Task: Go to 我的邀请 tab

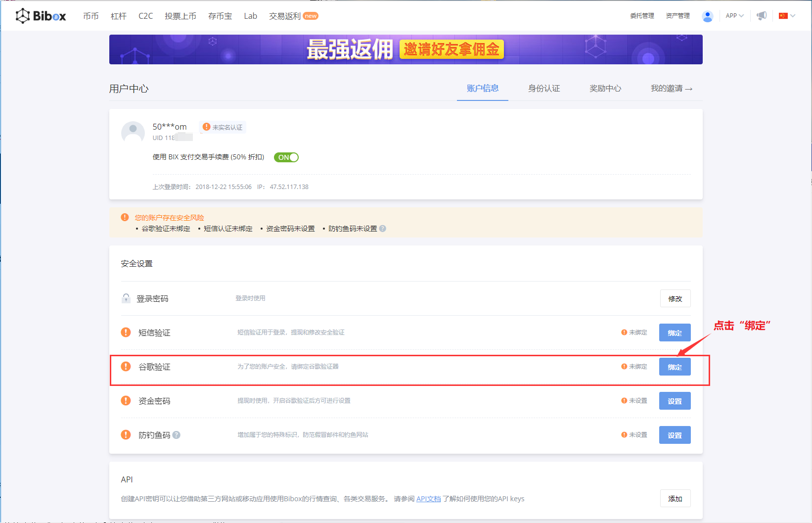Action: coord(672,89)
